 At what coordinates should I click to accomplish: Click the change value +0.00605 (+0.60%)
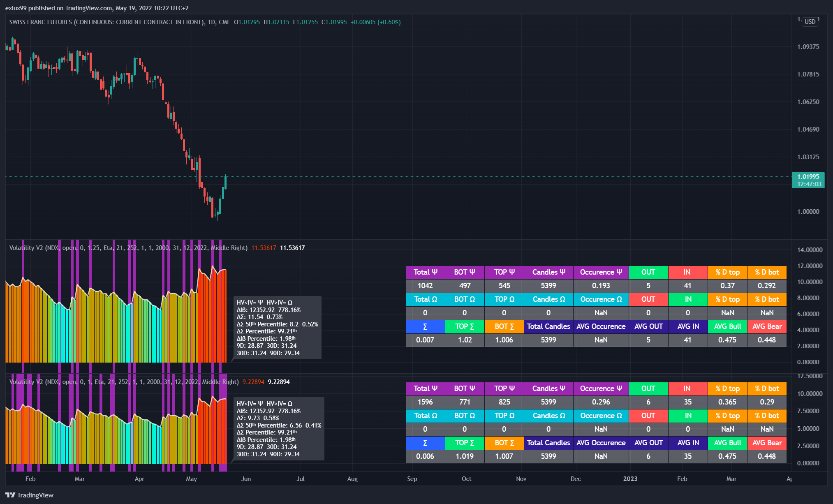point(375,22)
